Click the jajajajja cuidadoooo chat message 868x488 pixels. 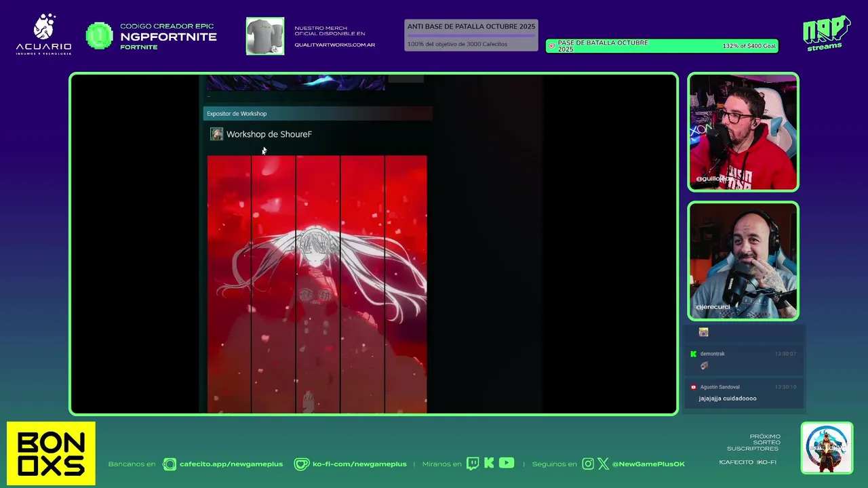point(728,399)
